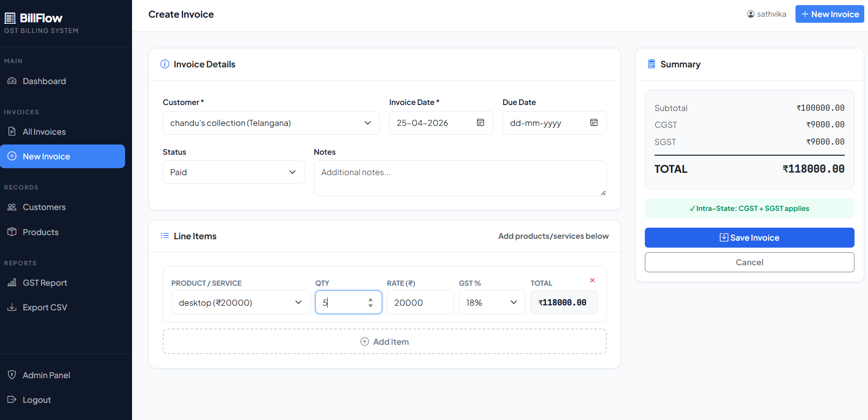Open Admin Panel in the sidebar
Viewport: 868px width, 420px height.
click(x=62, y=375)
